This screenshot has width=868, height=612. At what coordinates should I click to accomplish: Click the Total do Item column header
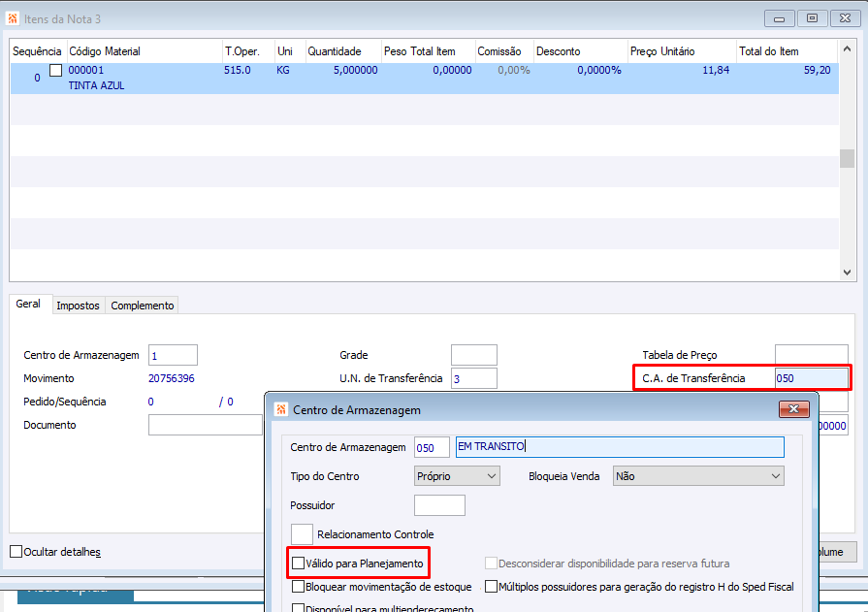click(x=787, y=51)
